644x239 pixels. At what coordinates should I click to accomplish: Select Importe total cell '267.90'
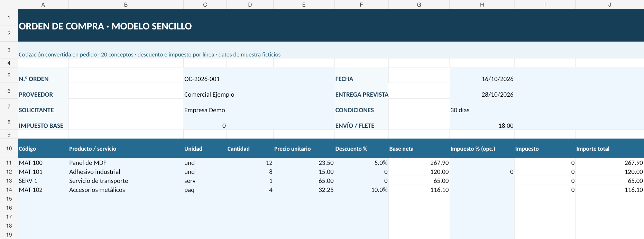610,163
